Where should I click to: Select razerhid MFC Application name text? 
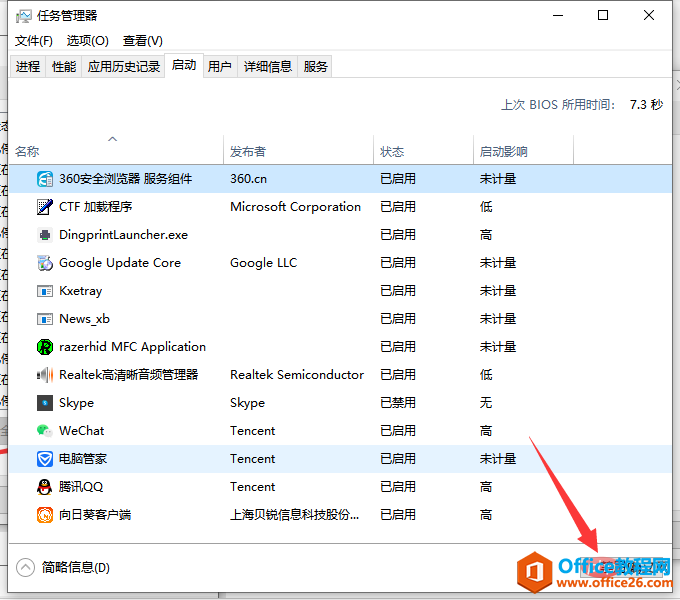[x=132, y=347]
